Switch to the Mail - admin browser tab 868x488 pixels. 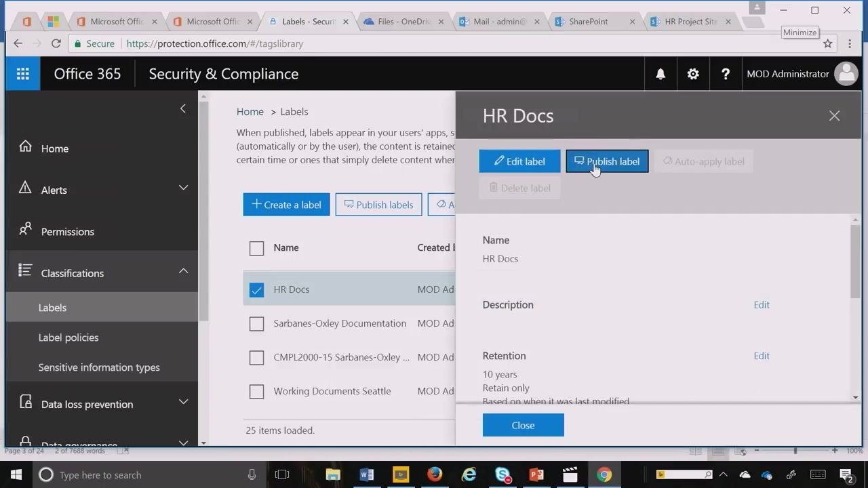500,22
